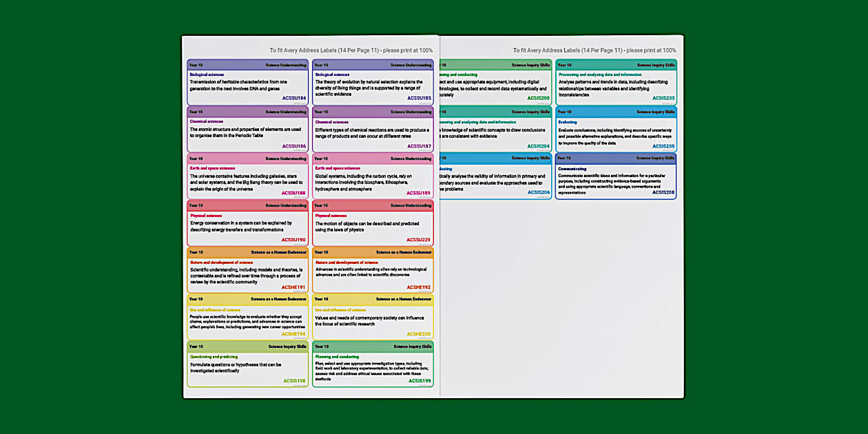This screenshot has width=868, height=434.
Task: Click the left page Avery Address Labels note
Action: click(351, 50)
